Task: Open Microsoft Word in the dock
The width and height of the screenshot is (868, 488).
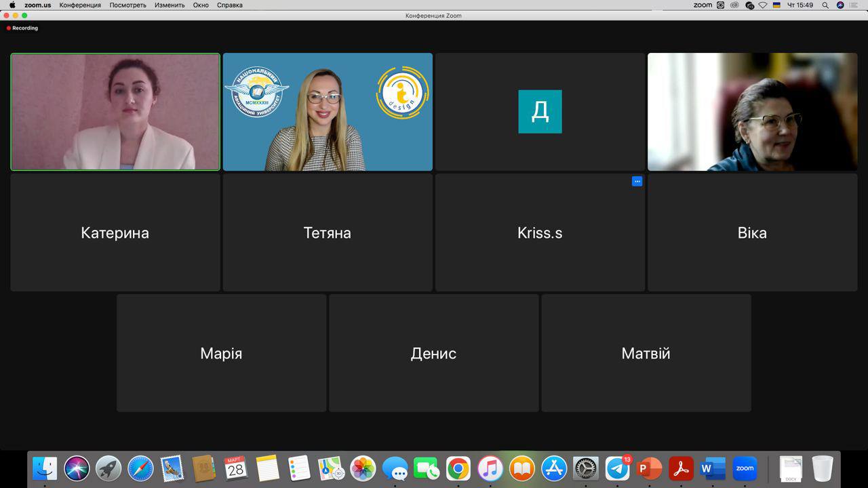Action: pyautogui.click(x=713, y=468)
